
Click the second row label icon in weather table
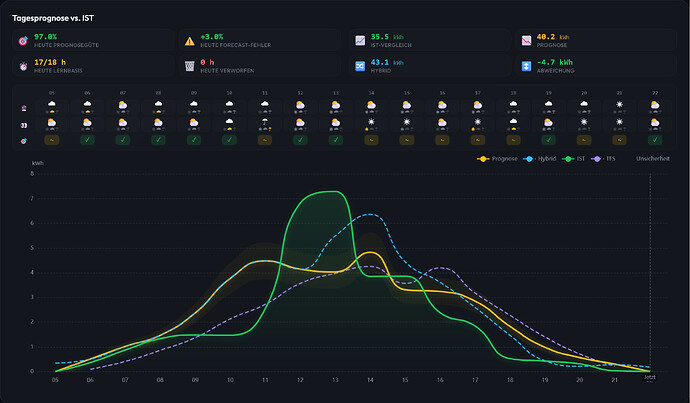pyautogui.click(x=24, y=125)
